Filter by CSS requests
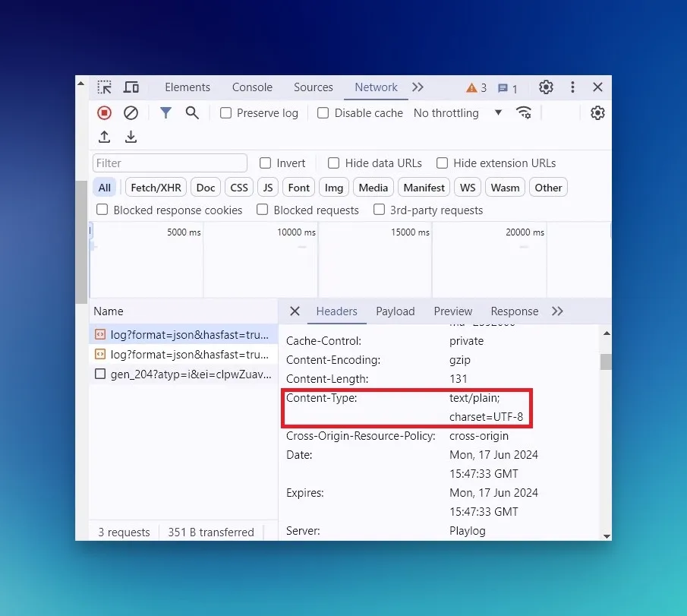Screen dimensions: 687x616 click(239, 188)
